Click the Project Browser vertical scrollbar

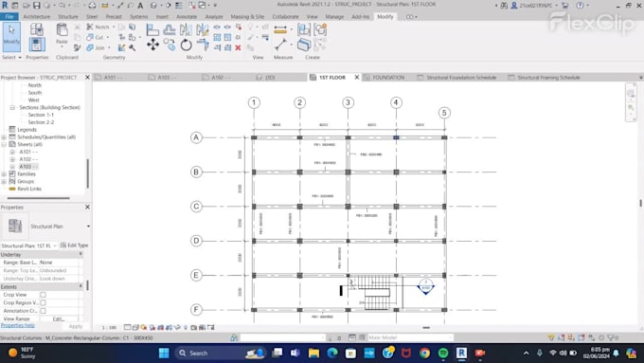pyautogui.click(x=87, y=173)
